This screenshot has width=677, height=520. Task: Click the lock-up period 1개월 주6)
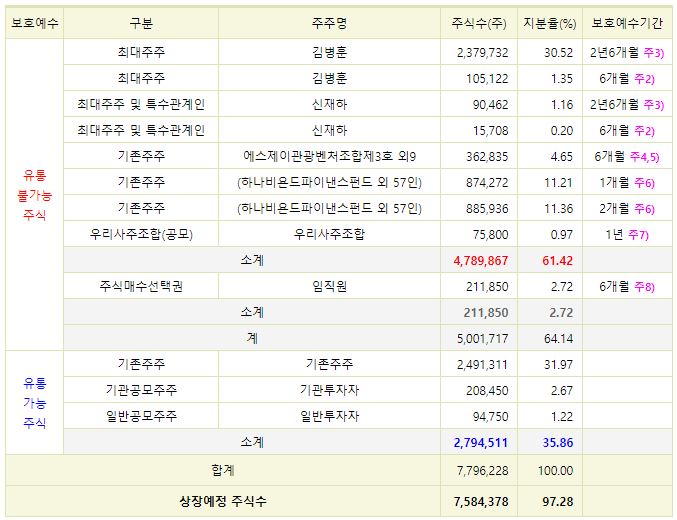pyautogui.click(x=627, y=183)
